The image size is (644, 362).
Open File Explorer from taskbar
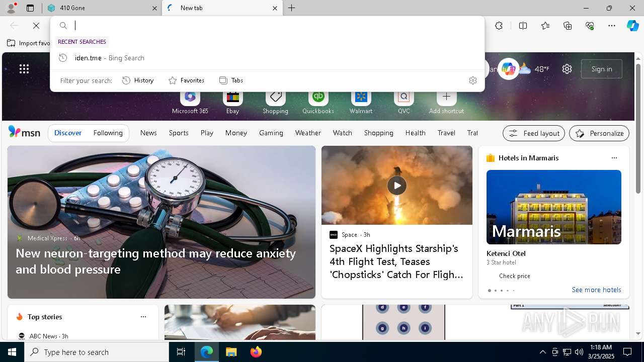pos(231,352)
